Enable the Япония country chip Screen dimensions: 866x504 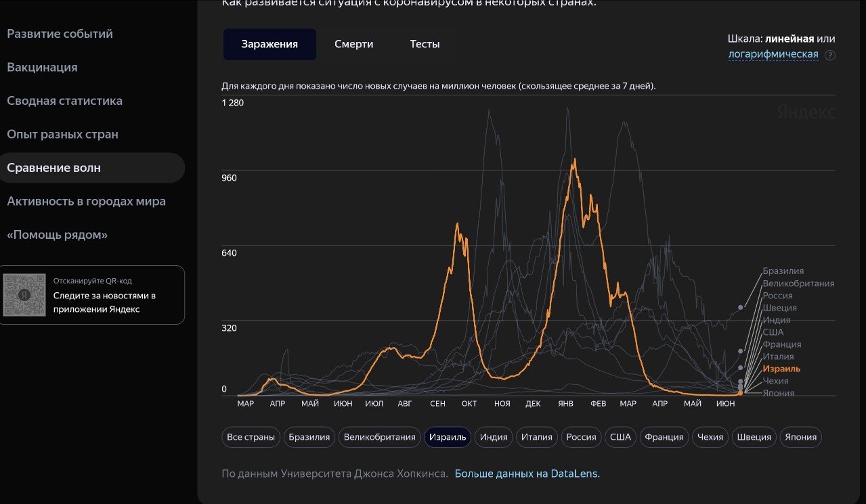click(801, 437)
